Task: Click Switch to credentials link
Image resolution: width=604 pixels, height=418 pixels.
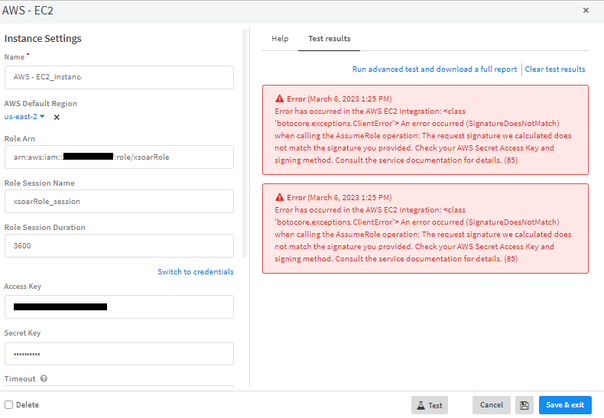Action: click(x=195, y=271)
